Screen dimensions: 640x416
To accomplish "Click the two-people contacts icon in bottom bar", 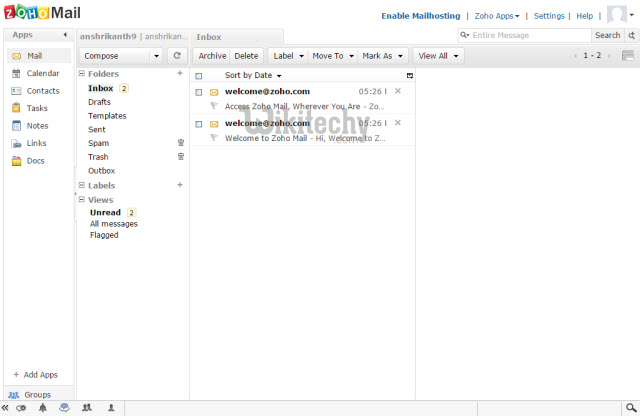I will (x=87, y=407).
